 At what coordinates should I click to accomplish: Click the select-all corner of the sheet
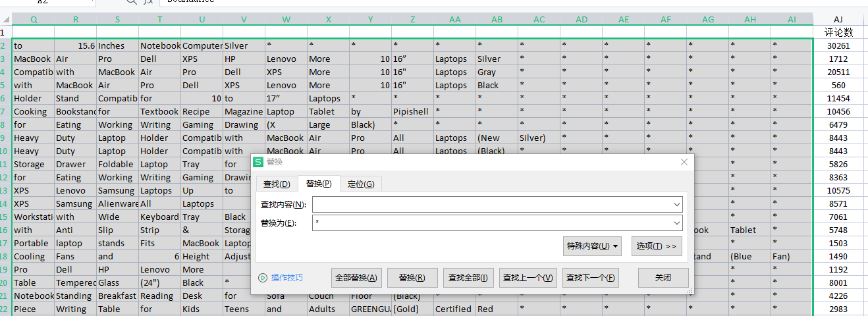point(6,20)
